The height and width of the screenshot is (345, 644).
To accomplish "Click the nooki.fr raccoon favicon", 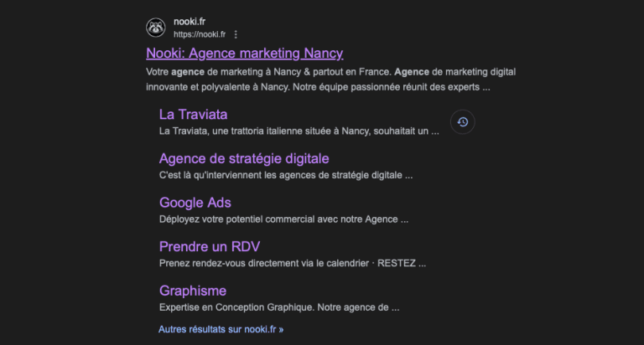I will [x=156, y=28].
